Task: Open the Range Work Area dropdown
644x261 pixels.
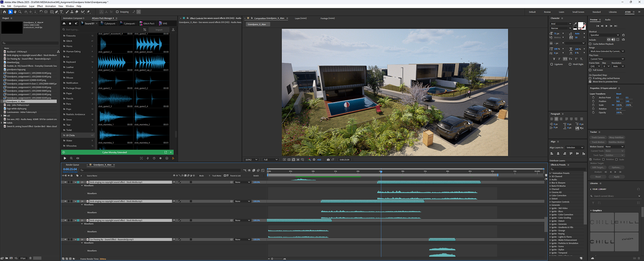Action: click(607, 51)
